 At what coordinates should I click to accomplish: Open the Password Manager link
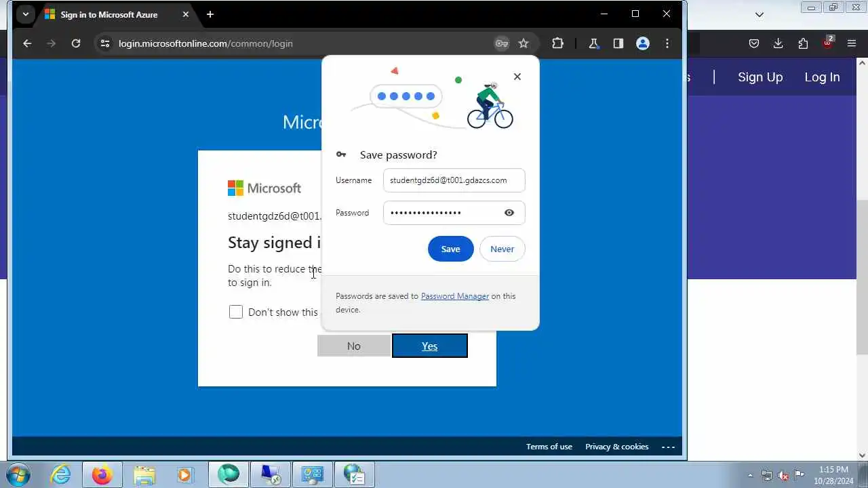tap(455, 296)
